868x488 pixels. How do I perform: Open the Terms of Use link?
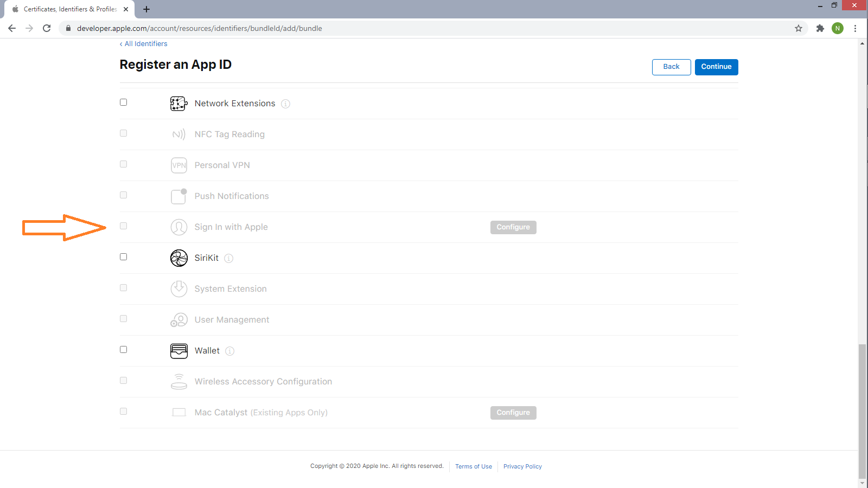474,466
